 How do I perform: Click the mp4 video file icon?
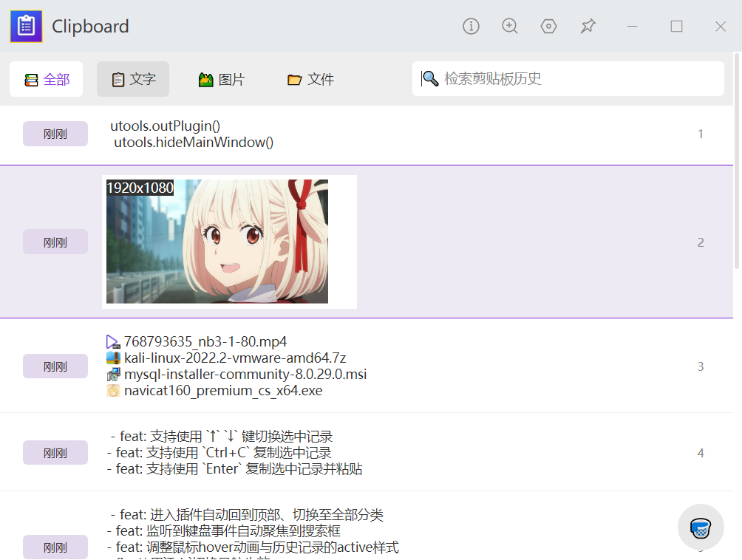click(x=113, y=341)
